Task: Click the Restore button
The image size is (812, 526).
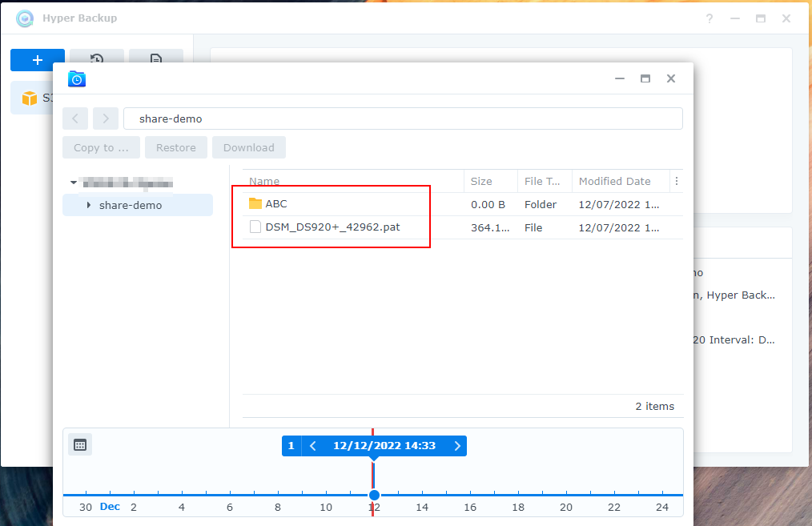Action: point(176,147)
